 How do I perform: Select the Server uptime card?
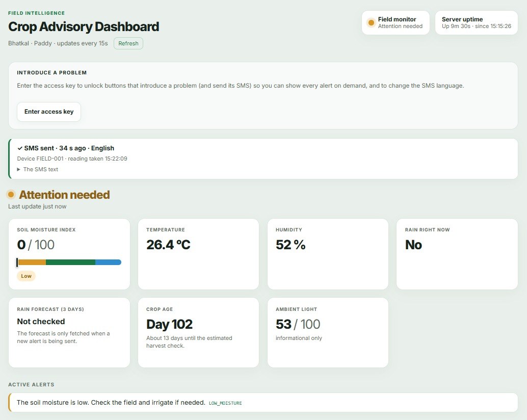click(x=476, y=22)
